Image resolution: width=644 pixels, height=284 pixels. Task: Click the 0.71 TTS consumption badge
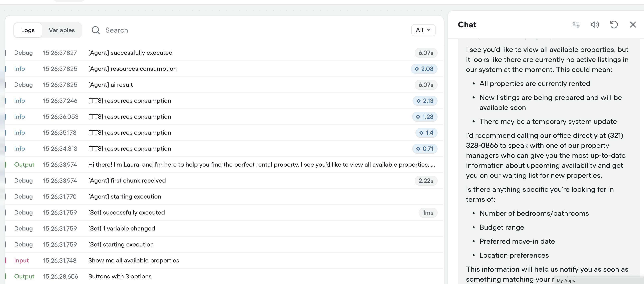[424, 149]
